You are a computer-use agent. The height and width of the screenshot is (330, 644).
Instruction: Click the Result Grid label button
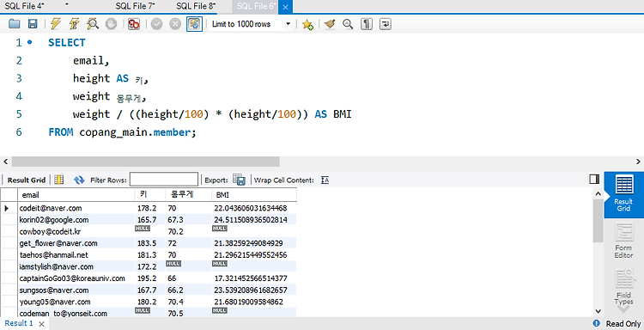27,180
